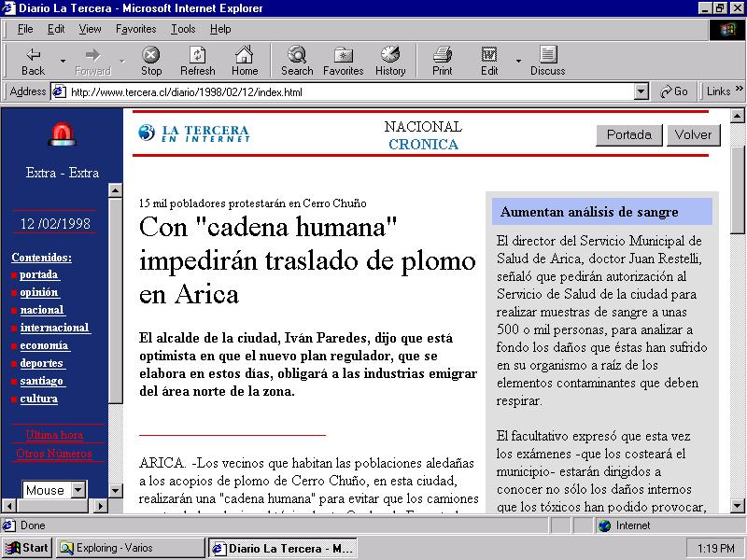Image resolution: width=747 pixels, height=560 pixels.
Task: Expand the Back button history dropdown
Action: 63,62
